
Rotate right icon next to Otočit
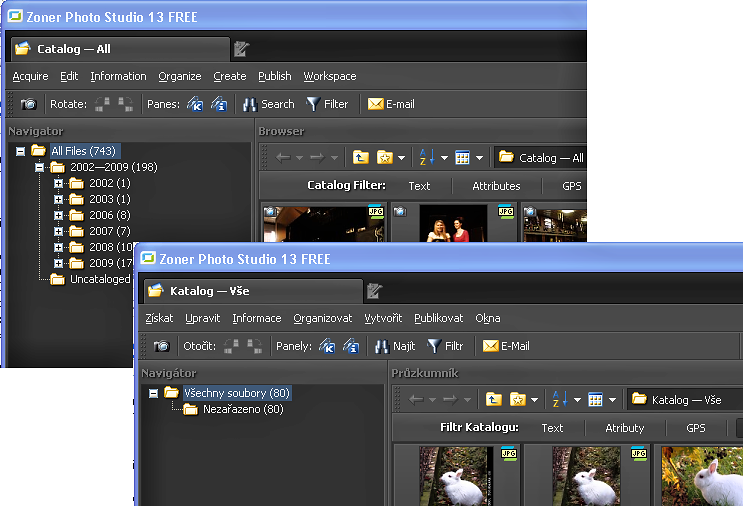(x=255, y=346)
